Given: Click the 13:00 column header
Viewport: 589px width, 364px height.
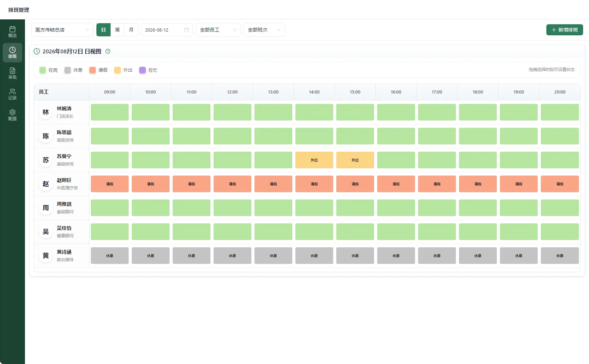Looking at the screenshot, I should pyautogui.click(x=273, y=92).
